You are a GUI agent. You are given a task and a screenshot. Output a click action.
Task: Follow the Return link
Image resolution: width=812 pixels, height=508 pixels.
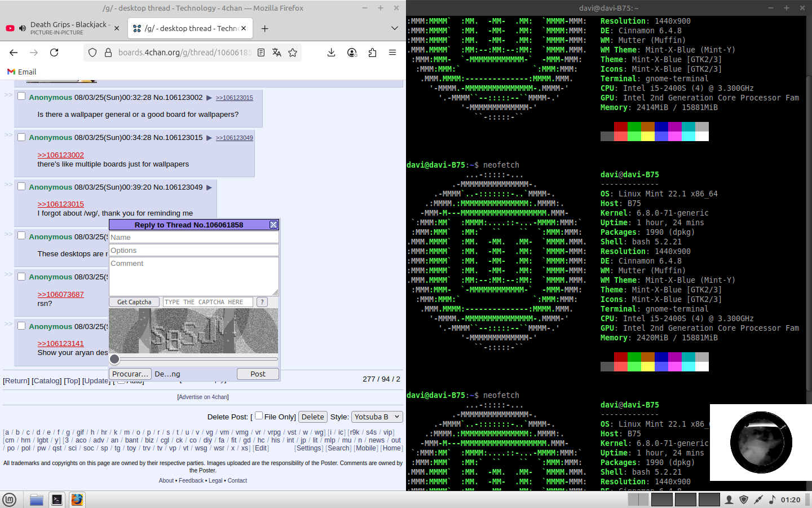pos(16,380)
